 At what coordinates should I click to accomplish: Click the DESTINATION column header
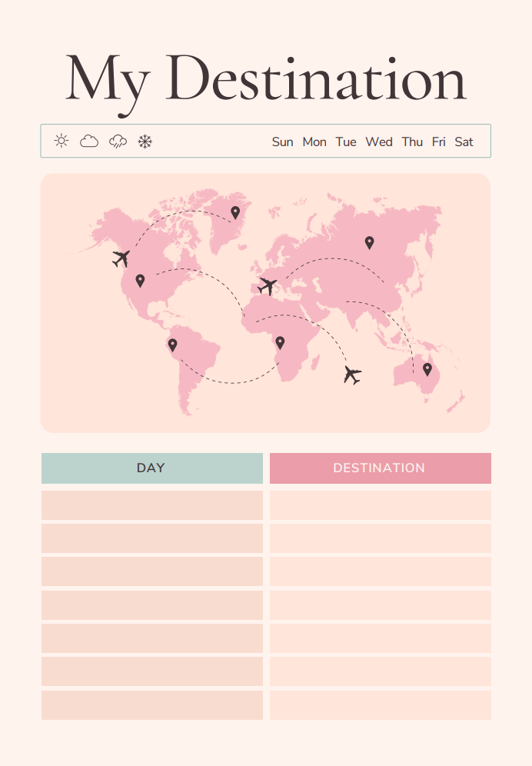tap(380, 468)
